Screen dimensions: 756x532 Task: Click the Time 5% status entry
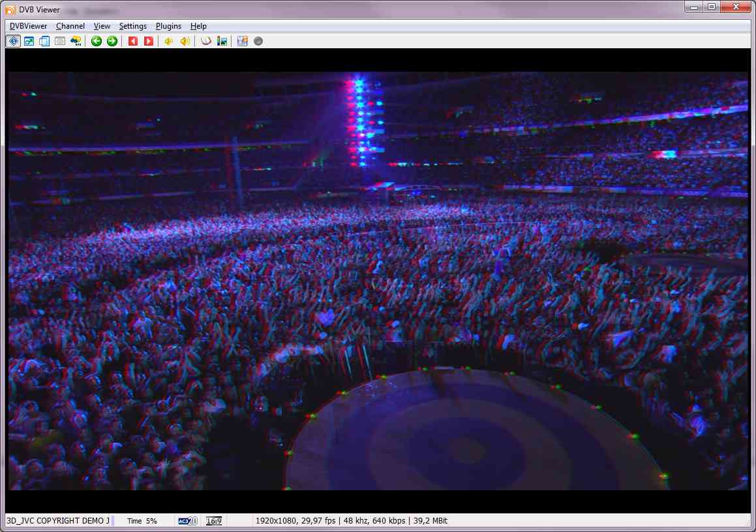[x=142, y=521]
